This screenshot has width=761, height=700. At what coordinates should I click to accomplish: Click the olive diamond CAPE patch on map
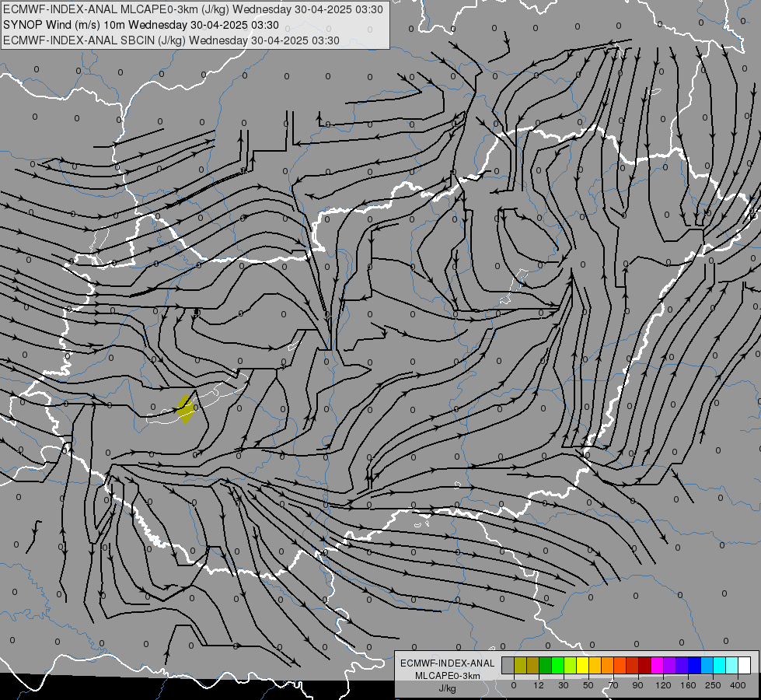click(186, 410)
